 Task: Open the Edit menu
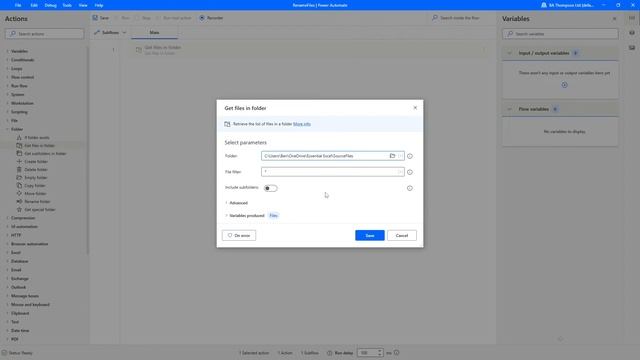click(x=34, y=5)
